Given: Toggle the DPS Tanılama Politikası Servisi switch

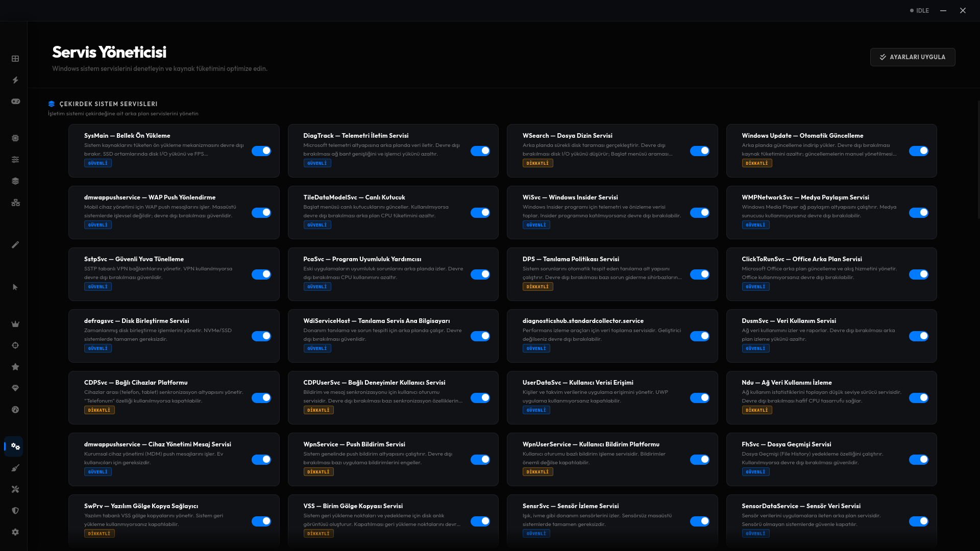Looking at the screenshot, I should pos(700,274).
